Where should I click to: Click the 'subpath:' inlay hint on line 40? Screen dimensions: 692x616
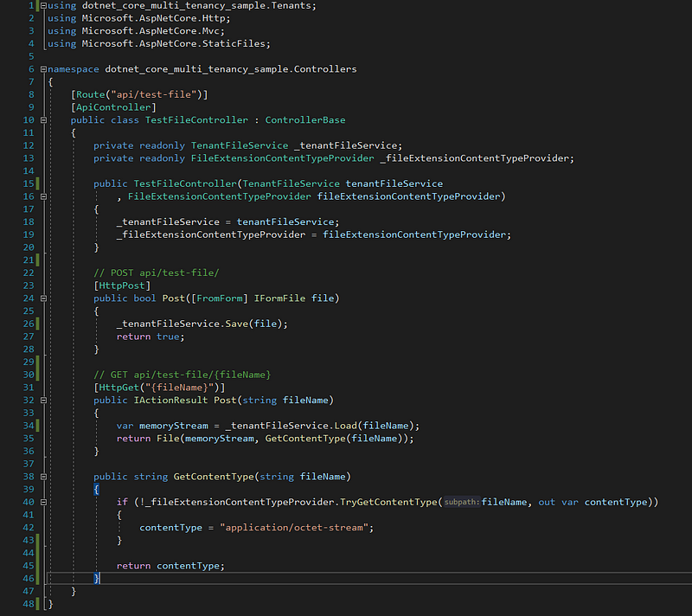click(x=462, y=502)
